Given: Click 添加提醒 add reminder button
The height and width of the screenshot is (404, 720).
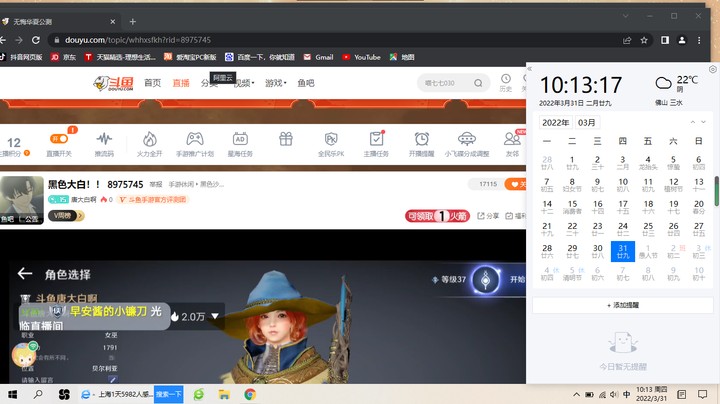Looking at the screenshot, I should (623, 305).
